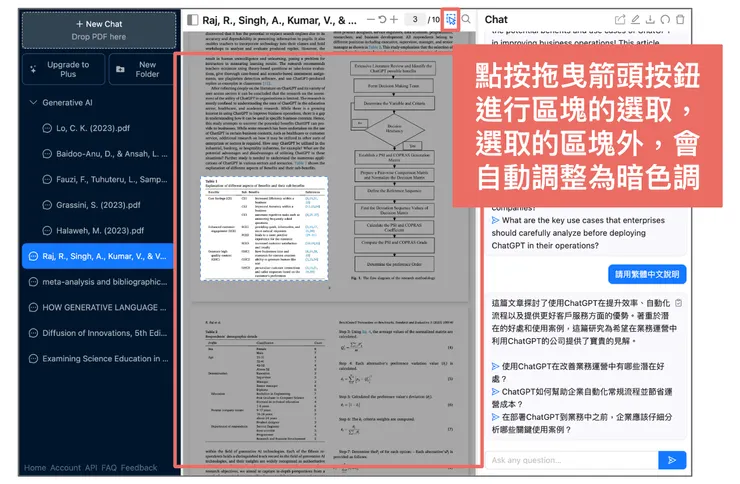The height and width of the screenshot is (484, 740).
Task: Open HOW GENERATIVE LANGUAGE chat
Action: (x=97, y=308)
